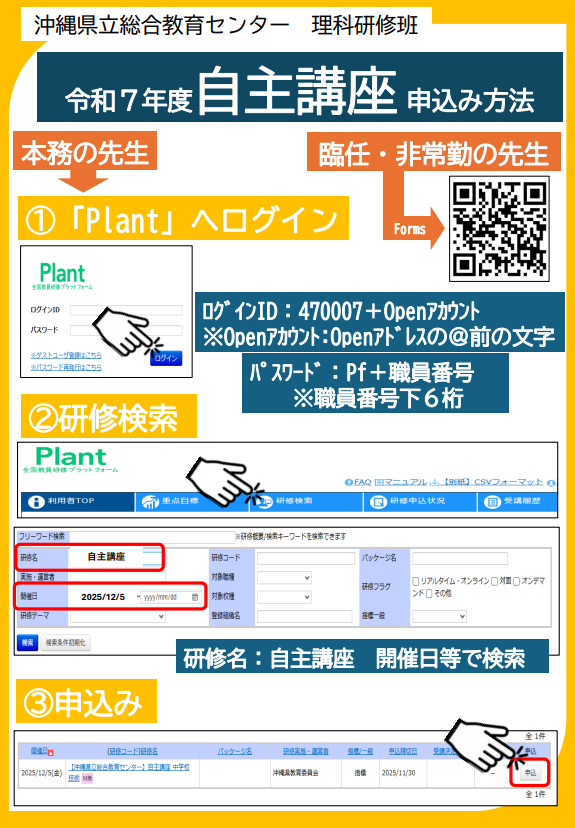Click the パスワード input field
Image resolution: width=575 pixels, height=828 pixels.
tap(126, 330)
